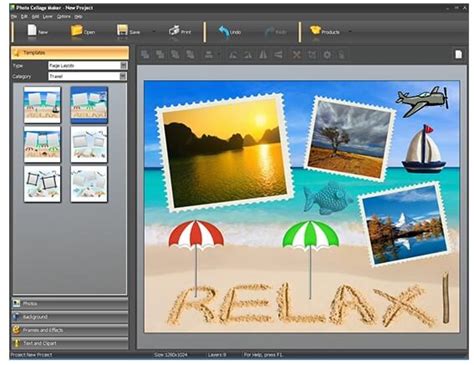Open the Edit menu
The image size is (474, 365).
coord(24,16)
